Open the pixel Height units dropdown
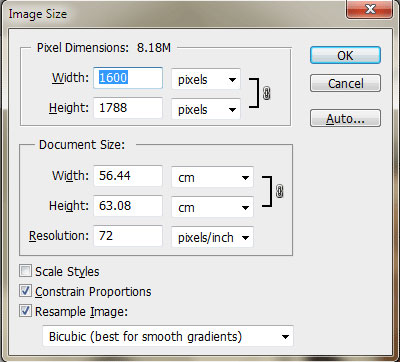 [x=206, y=109]
